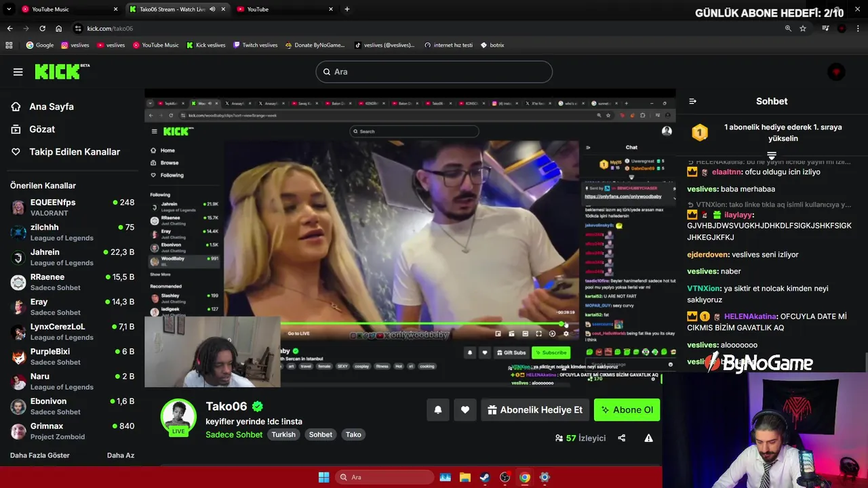868x488 pixels.
Task: Open PurpleBixi channel
Action: pos(73,357)
